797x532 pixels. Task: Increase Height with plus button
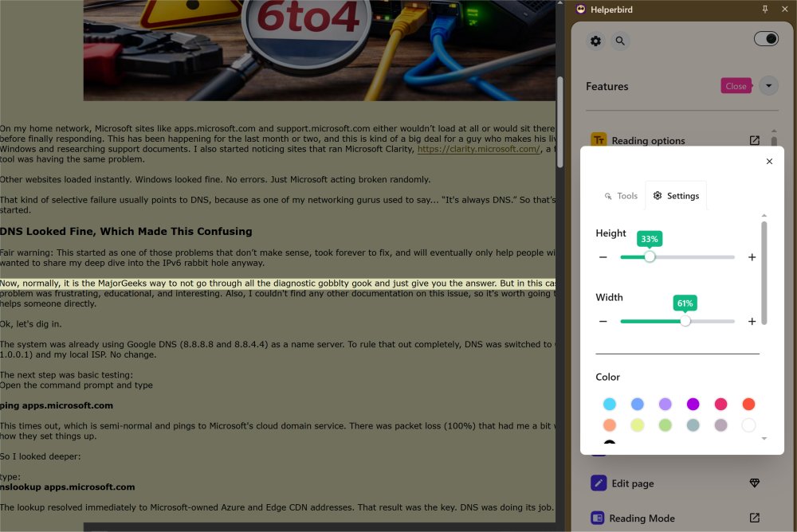752,257
